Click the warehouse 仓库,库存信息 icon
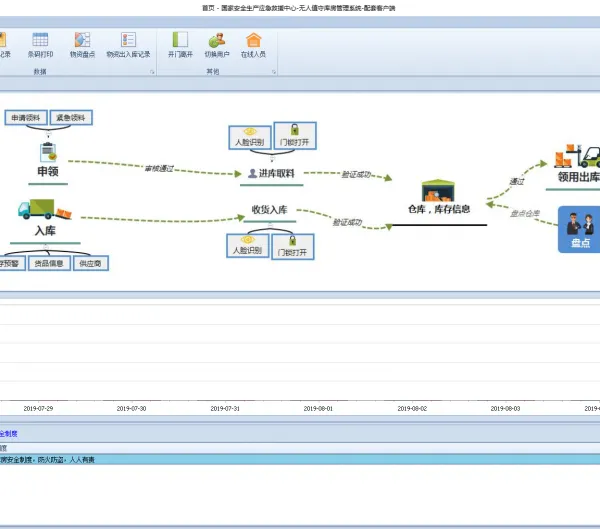Viewport: 600px width, 529px height. click(x=438, y=190)
